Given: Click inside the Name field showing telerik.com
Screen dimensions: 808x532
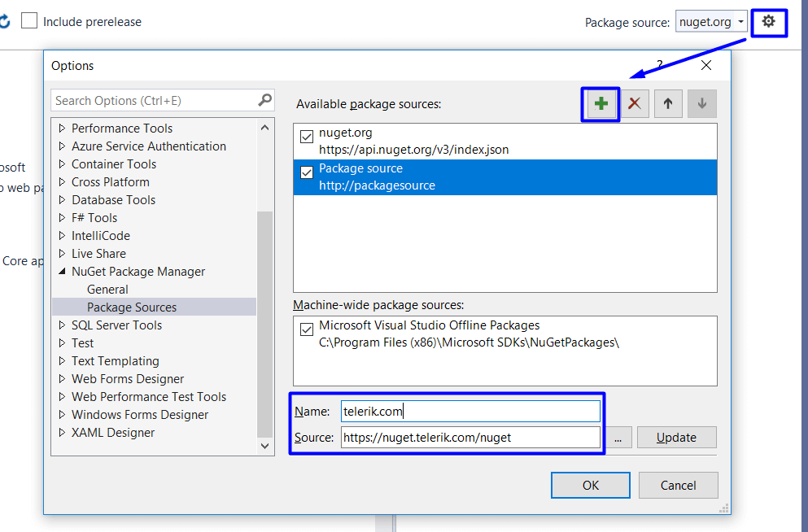Looking at the screenshot, I should point(470,411).
